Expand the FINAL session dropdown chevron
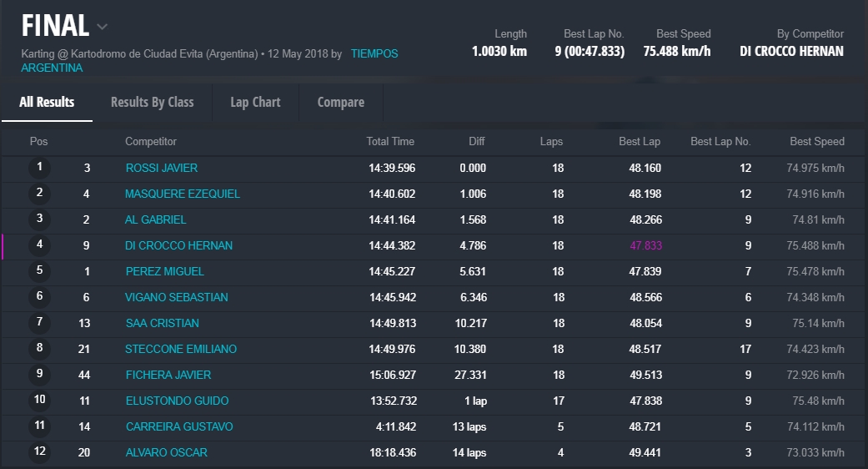Screen dimensions: 868x469 102,27
